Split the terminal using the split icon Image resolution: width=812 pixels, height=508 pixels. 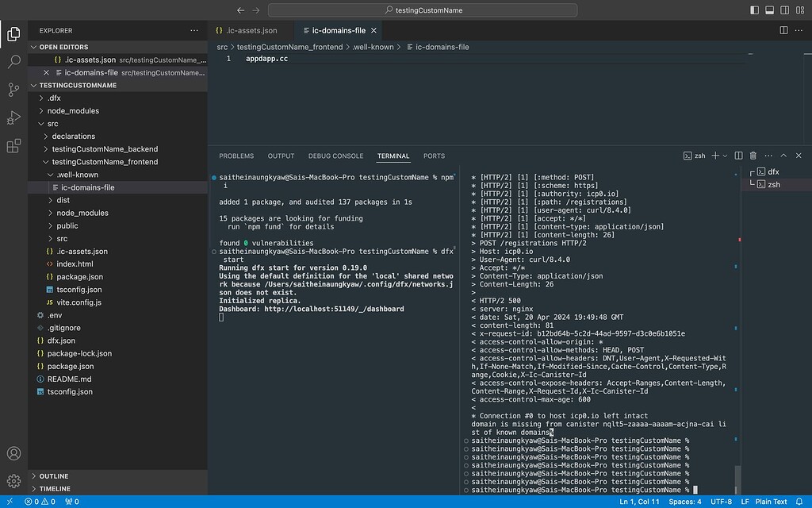coord(737,156)
